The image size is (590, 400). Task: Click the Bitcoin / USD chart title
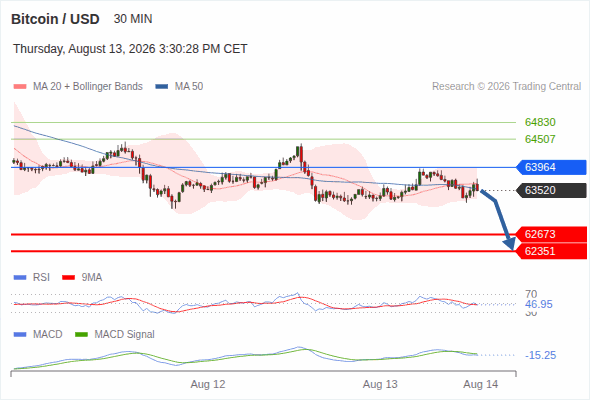pos(55,19)
